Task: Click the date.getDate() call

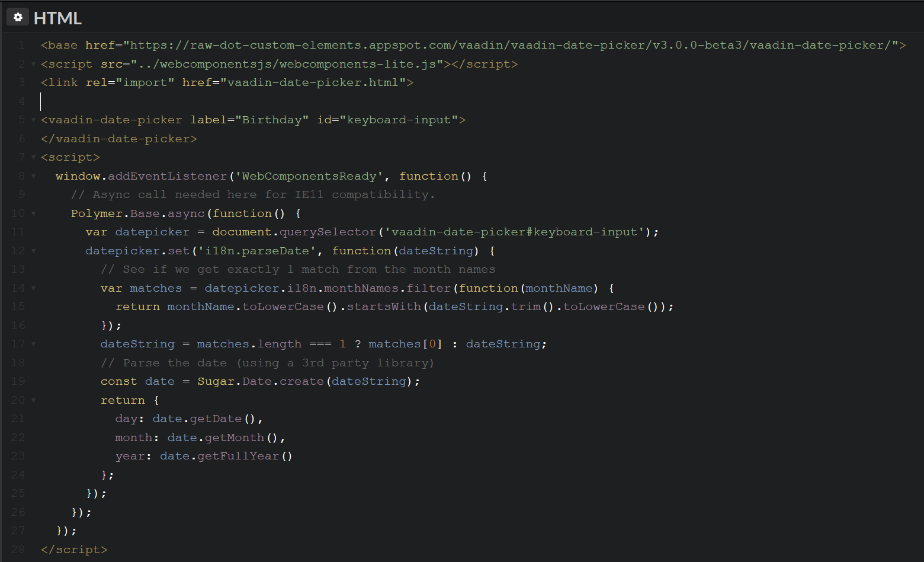Action: [204, 419]
